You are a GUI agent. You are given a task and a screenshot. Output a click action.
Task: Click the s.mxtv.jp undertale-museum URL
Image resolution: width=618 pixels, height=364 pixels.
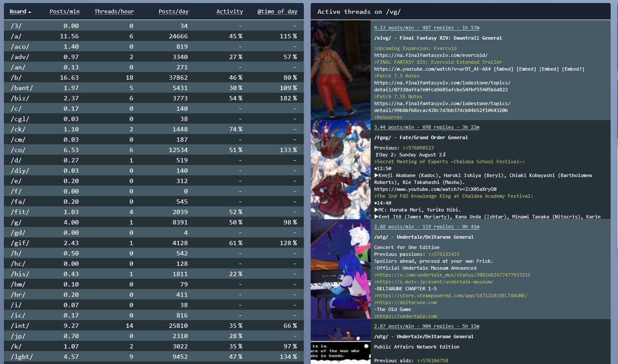coord(434,282)
